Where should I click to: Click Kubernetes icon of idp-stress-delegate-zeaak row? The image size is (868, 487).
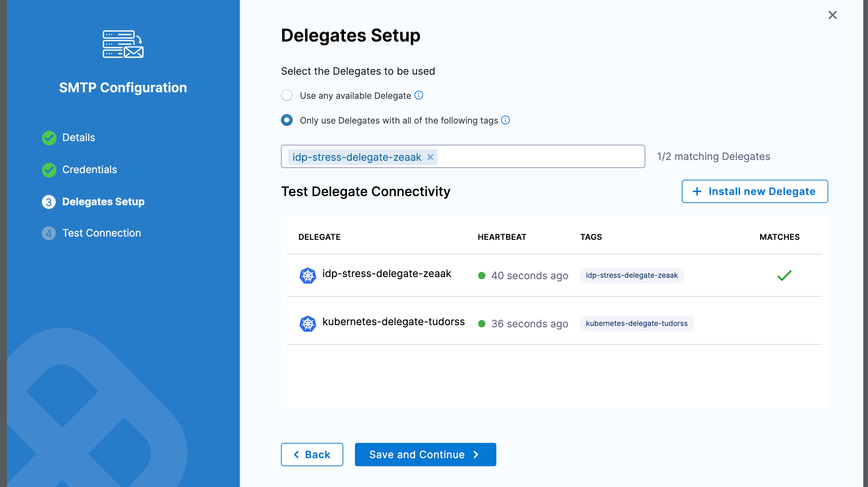[x=308, y=276]
